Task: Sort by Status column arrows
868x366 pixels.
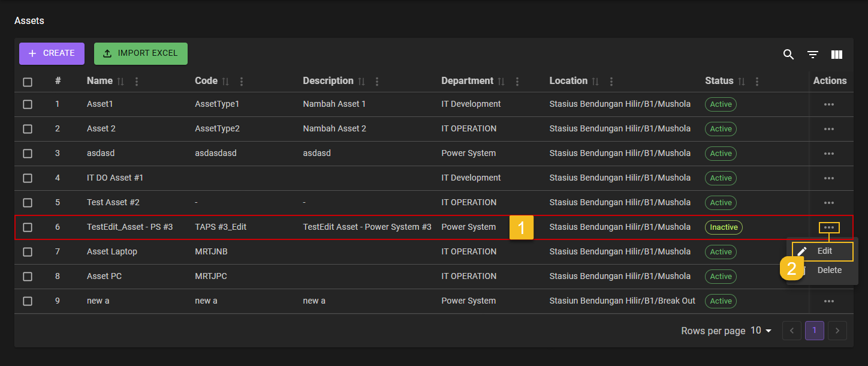Action: pyautogui.click(x=742, y=82)
